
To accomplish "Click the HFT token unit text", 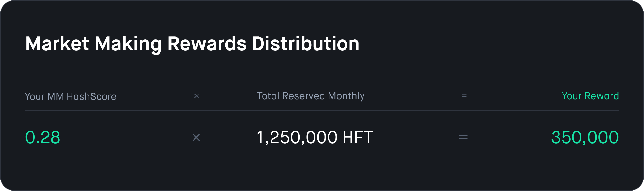I will 358,137.
